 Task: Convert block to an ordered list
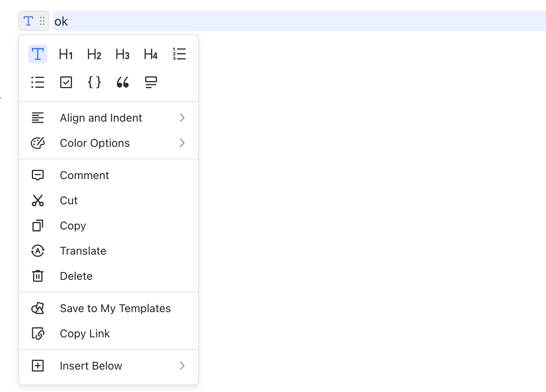click(179, 54)
